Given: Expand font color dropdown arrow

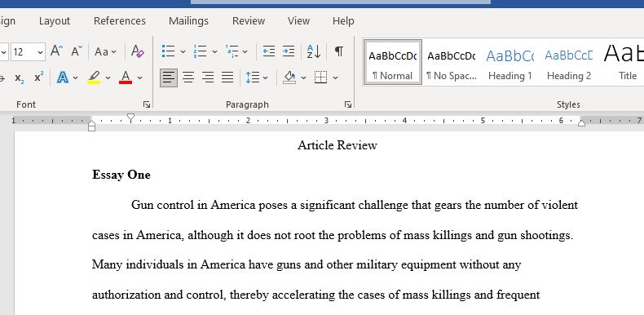Looking at the screenshot, I should click(139, 78).
